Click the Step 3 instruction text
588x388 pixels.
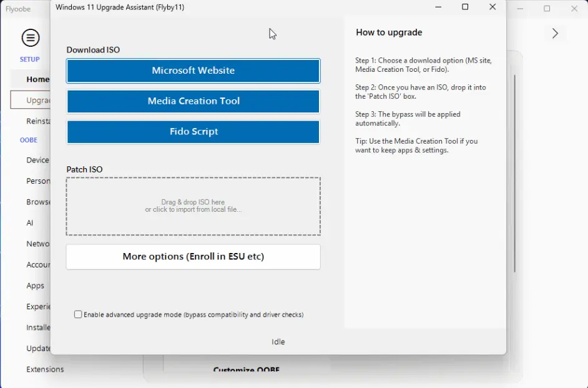[x=408, y=119]
